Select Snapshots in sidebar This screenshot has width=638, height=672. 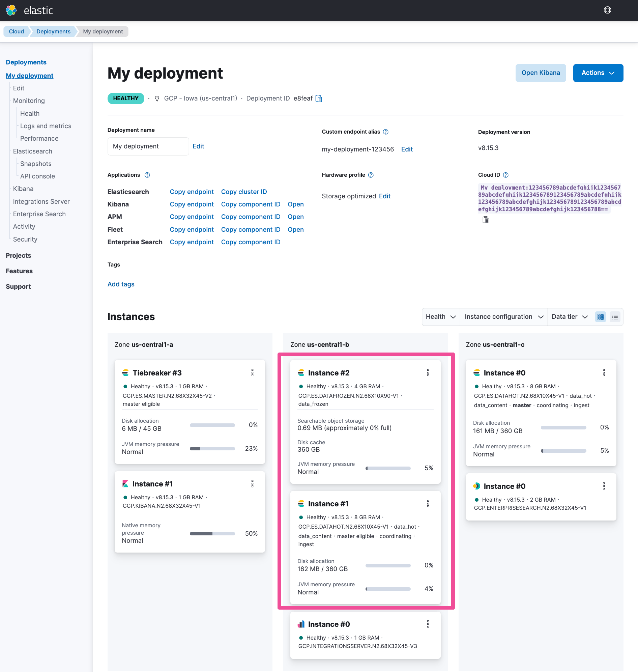[x=36, y=164]
